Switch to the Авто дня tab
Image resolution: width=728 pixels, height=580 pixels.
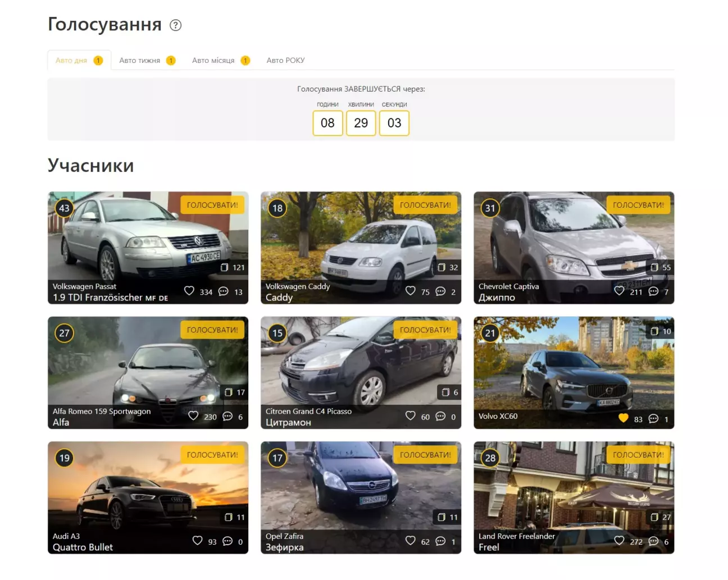(79, 60)
